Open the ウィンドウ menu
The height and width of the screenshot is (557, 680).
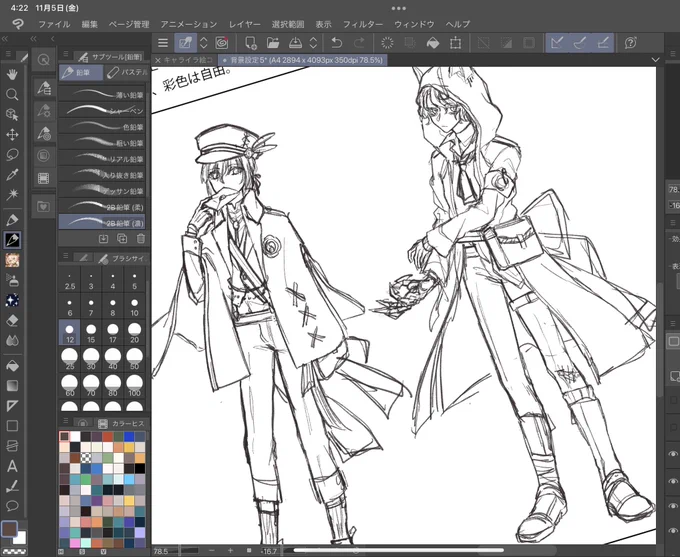[x=414, y=24]
